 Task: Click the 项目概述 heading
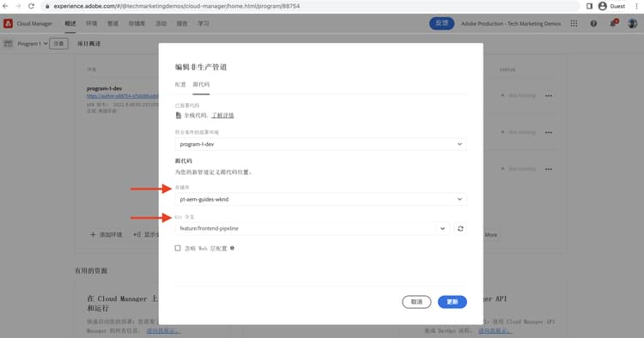point(88,44)
